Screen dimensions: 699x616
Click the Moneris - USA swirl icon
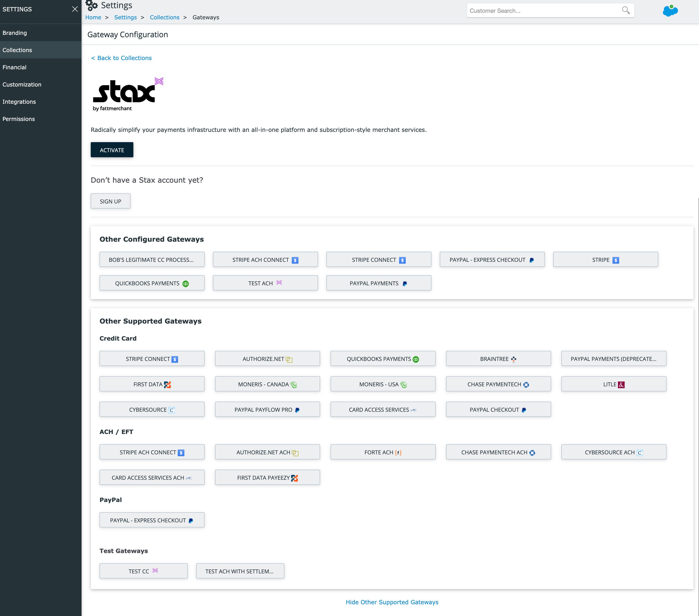click(403, 385)
